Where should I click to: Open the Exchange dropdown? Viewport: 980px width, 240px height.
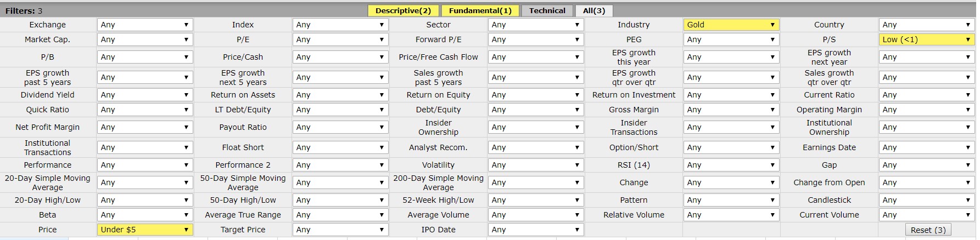[x=144, y=25]
